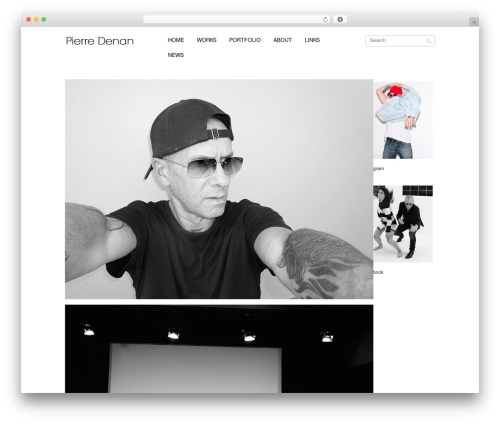Open the LINKS menu item
The width and height of the screenshot is (500, 423).
point(312,40)
